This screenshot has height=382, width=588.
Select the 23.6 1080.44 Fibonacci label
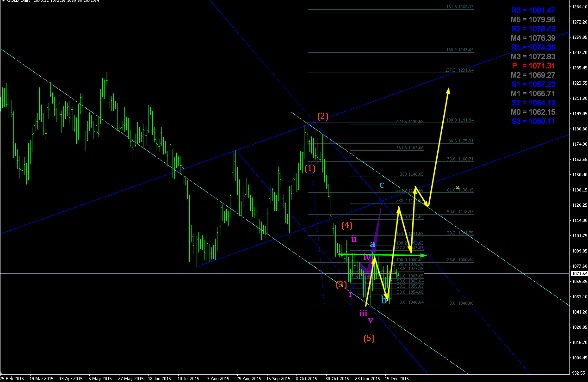461,260
